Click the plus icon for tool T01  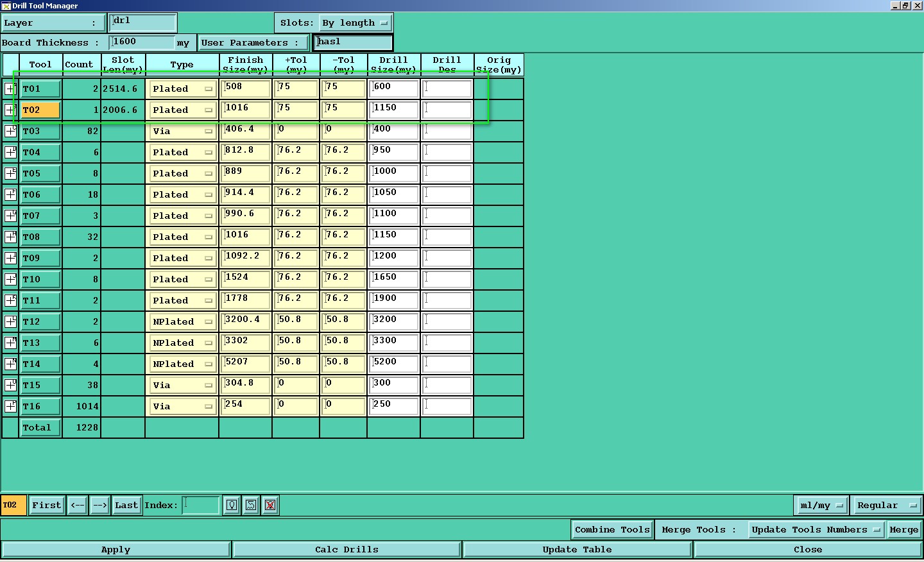click(10, 89)
